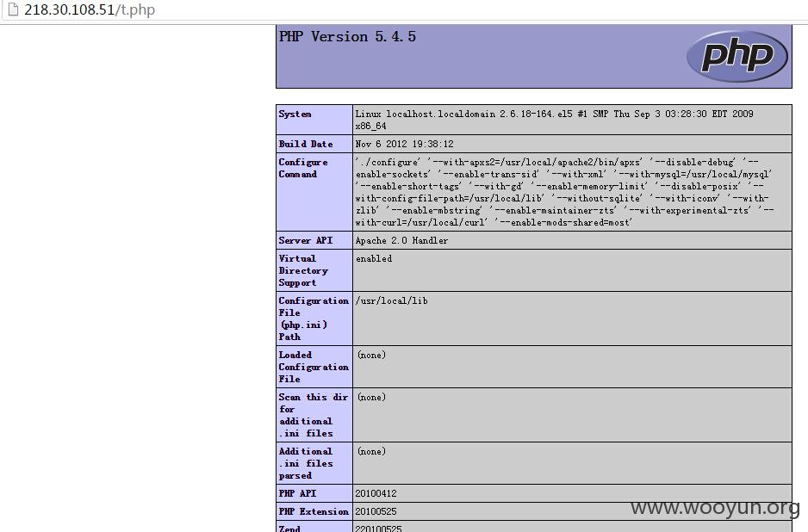Click '(none)' beside Additional .ini files parsed
This screenshot has width=808, height=532.
pos(371,451)
